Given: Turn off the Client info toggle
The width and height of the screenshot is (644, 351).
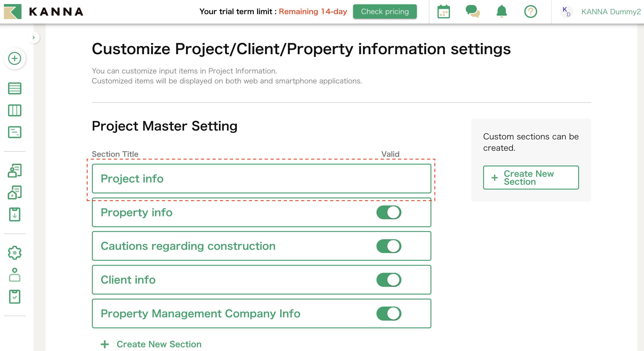Looking at the screenshot, I should [x=389, y=280].
